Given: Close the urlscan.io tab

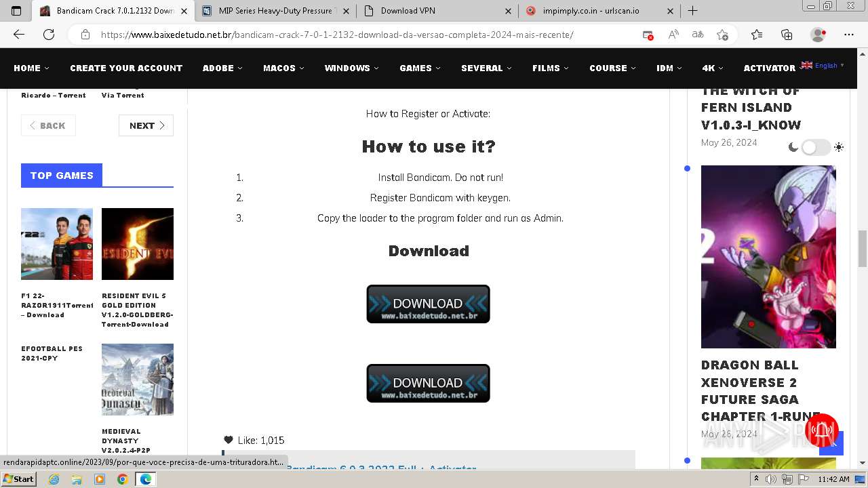Looking at the screenshot, I should pyautogui.click(x=670, y=11).
